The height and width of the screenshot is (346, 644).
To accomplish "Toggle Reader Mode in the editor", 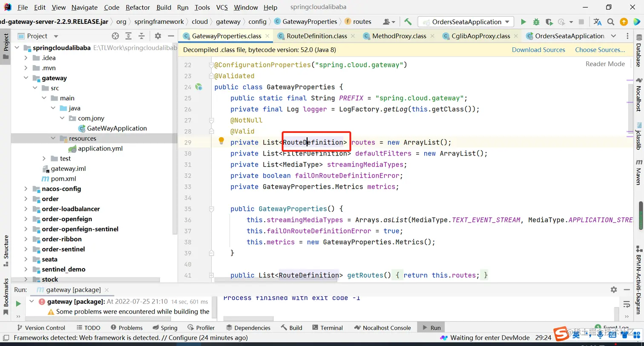I will 605,64.
